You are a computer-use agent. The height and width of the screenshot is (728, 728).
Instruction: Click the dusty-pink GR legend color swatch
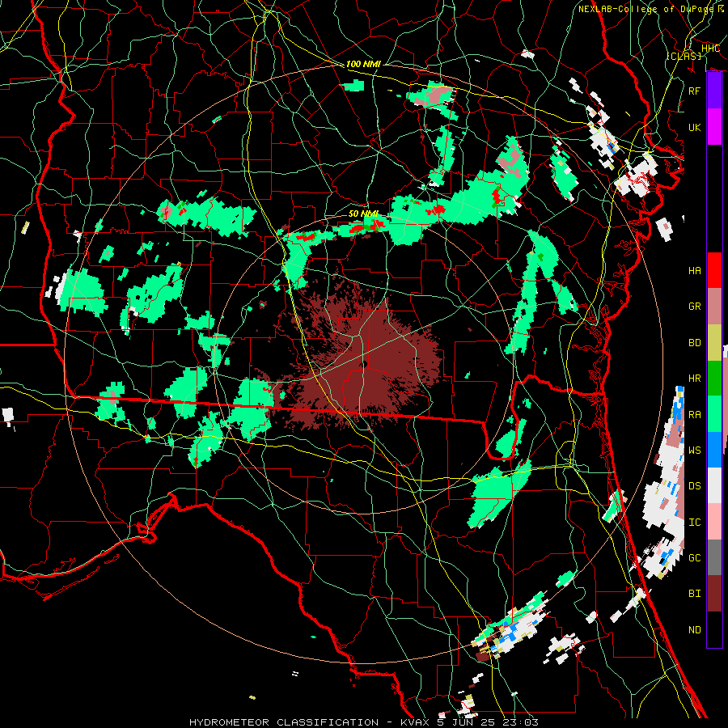pyautogui.click(x=714, y=307)
